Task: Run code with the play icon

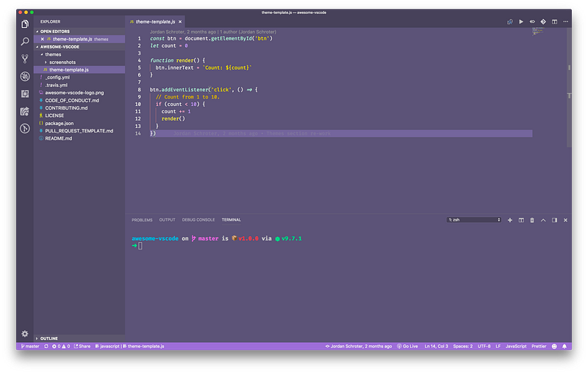Action: pyautogui.click(x=521, y=22)
